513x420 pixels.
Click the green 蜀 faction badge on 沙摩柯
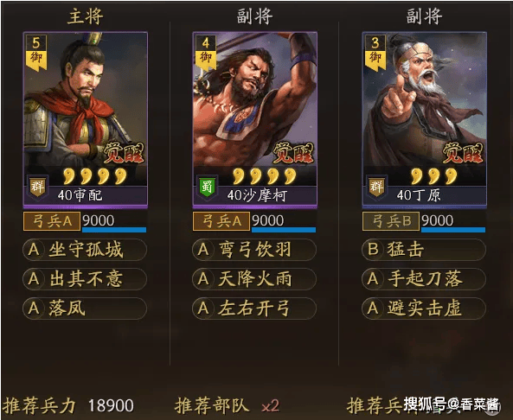[x=207, y=188]
